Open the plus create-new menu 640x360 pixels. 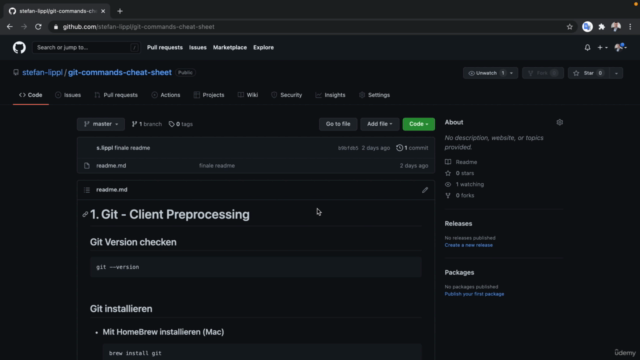click(x=602, y=47)
